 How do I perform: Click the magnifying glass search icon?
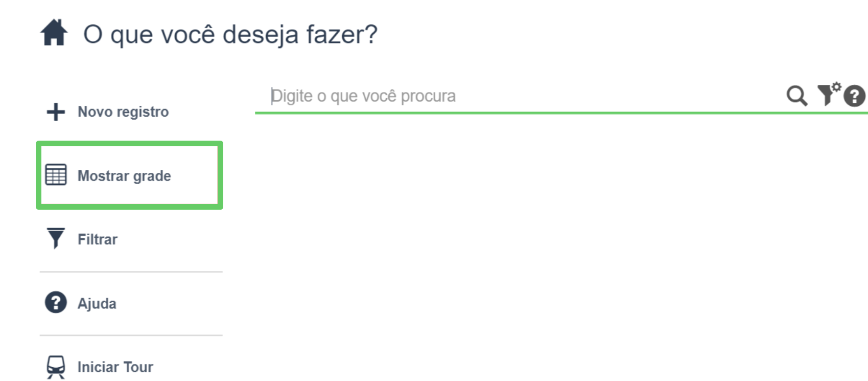point(796,96)
